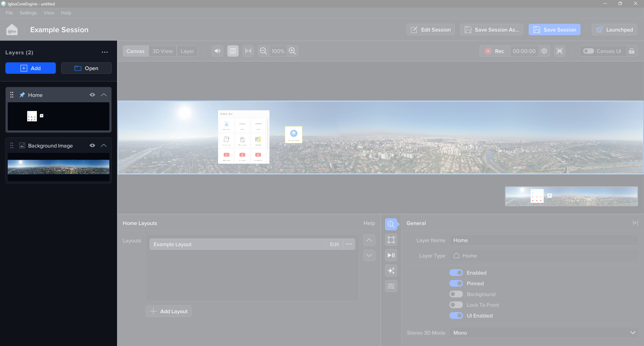The height and width of the screenshot is (346, 644).
Task: Open the Stereo 3D Mode dropdown
Action: coord(544,333)
